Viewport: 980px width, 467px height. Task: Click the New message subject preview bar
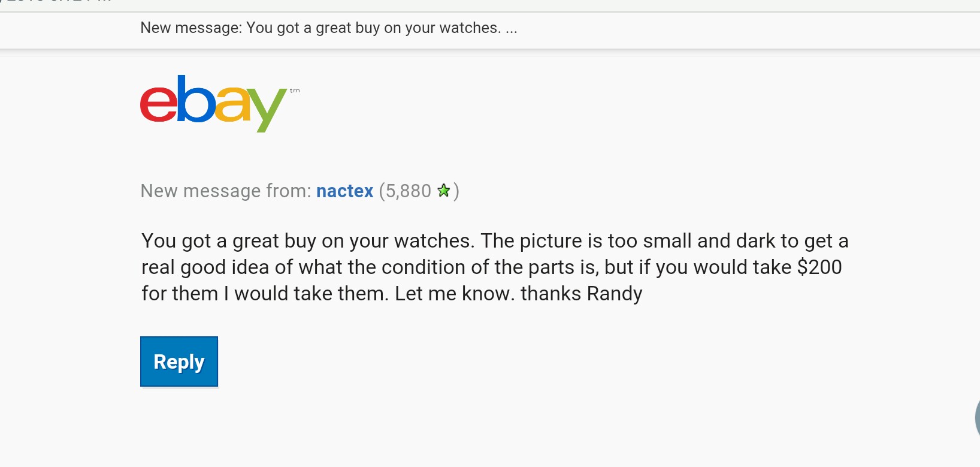pyautogui.click(x=328, y=28)
